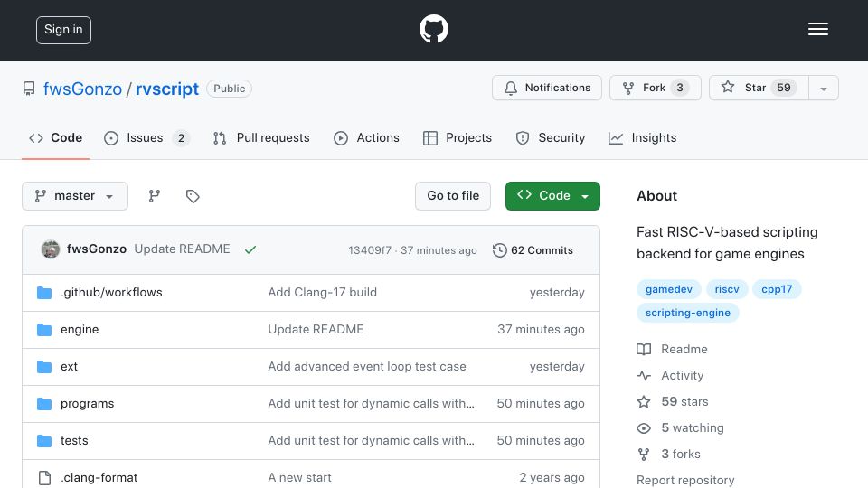Open the hamburger menu icon
The image size is (868, 488).
click(x=817, y=29)
